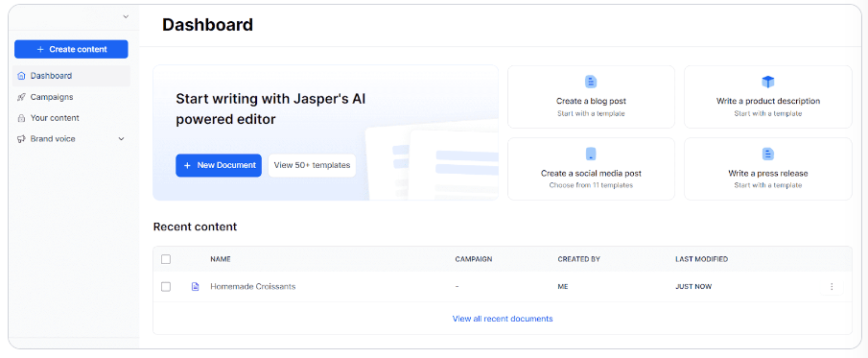Click the NAME column header

click(x=221, y=259)
